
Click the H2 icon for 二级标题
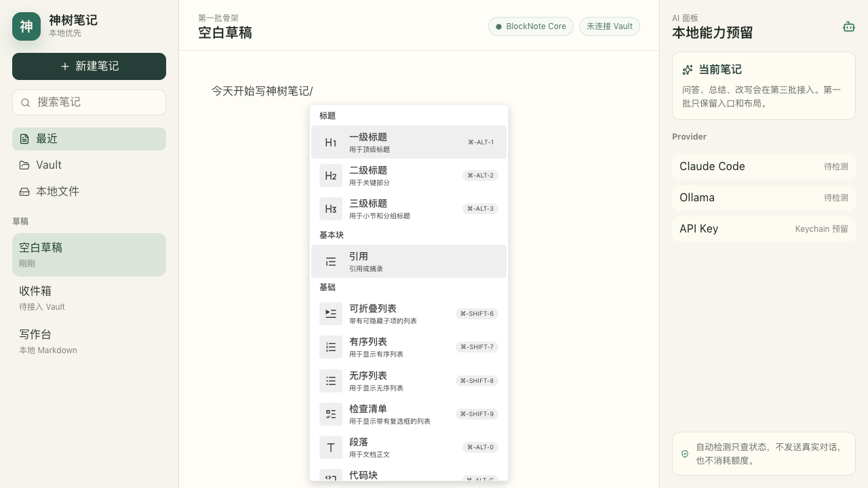331,176
